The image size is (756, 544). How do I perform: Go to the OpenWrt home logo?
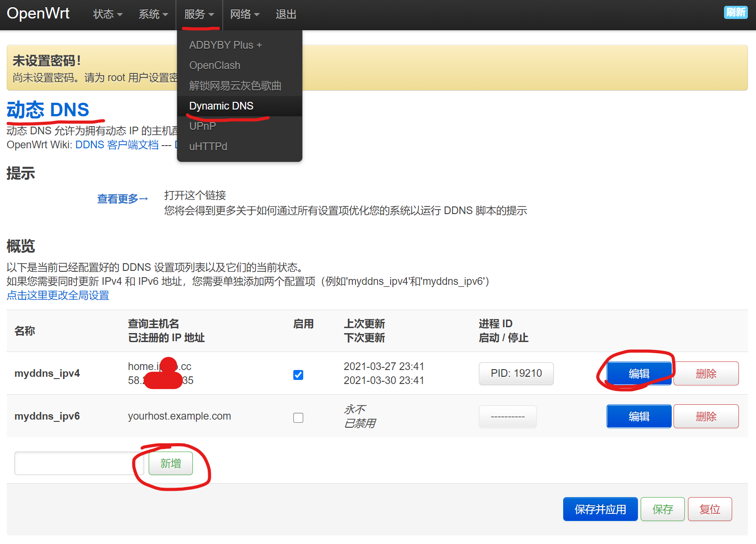[x=38, y=14]
